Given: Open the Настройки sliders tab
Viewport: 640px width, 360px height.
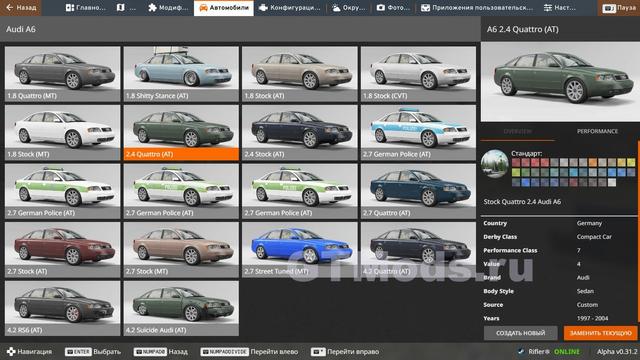Looking at the screenshot, I should click(559, 8).
